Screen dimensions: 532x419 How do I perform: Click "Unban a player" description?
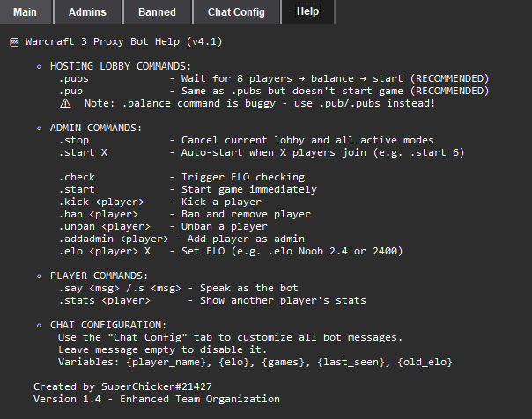click(225, 226)
